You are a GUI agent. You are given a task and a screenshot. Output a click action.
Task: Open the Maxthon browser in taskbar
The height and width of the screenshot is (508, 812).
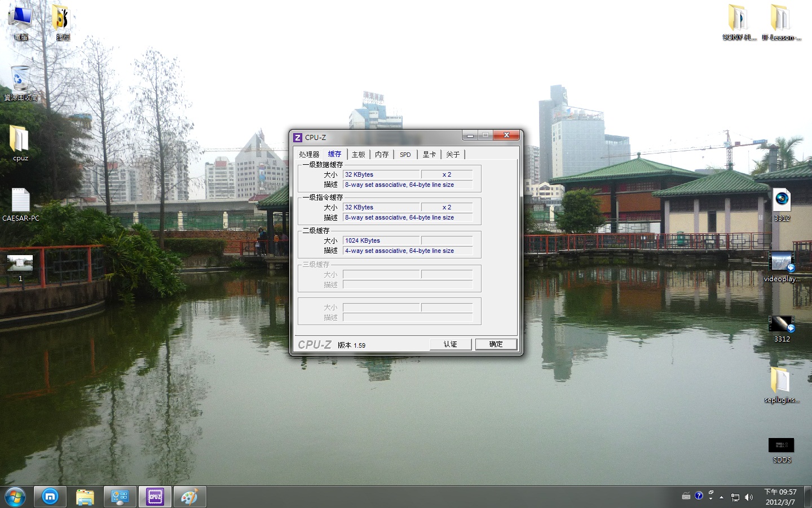pyautogui.click(x=50, y=497)
